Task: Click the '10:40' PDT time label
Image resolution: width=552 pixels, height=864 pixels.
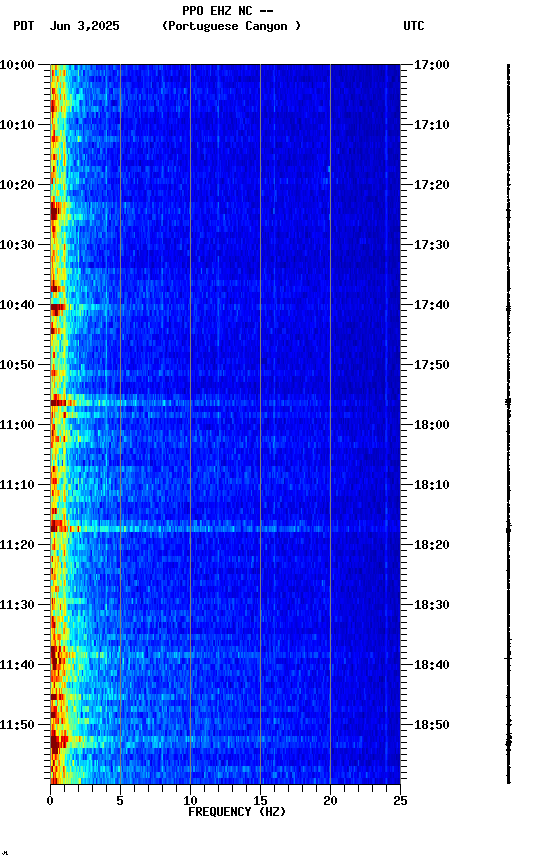Action: (x=17, y=305)
